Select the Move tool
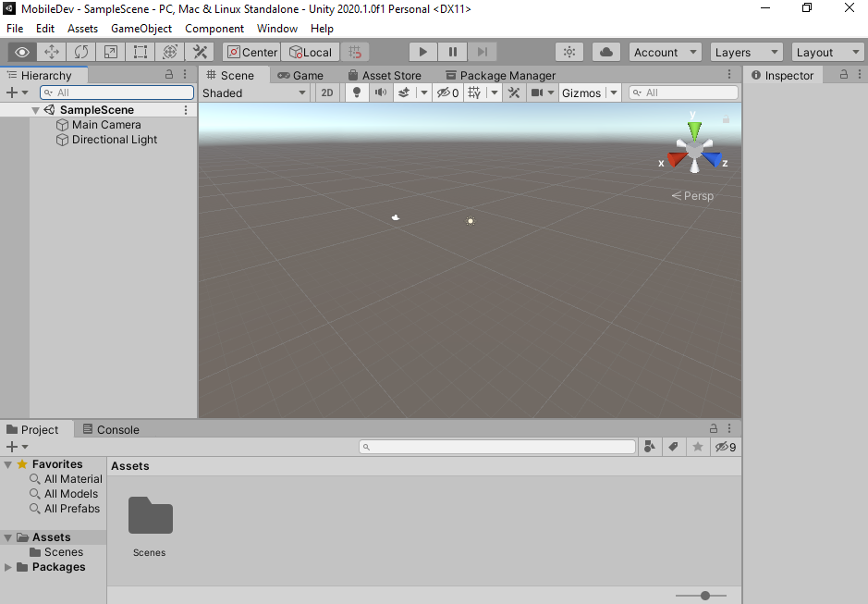The width and height of the screenshot is (868, 604). click(51, 52)
